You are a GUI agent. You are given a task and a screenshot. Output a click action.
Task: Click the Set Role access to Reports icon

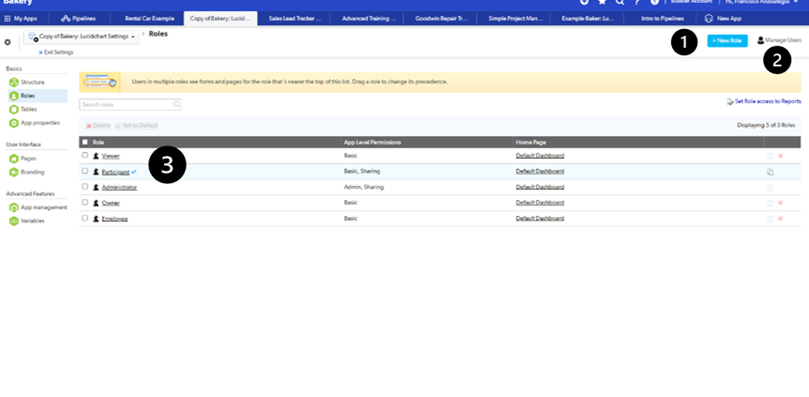[730, 102]
